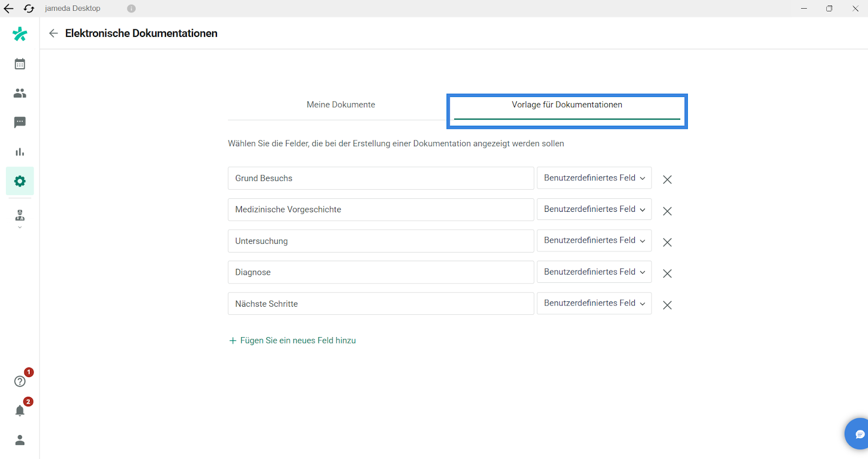
Task: Open field type dropdown for Medizinische Vorgeschichte
Action: pos(594,209)
